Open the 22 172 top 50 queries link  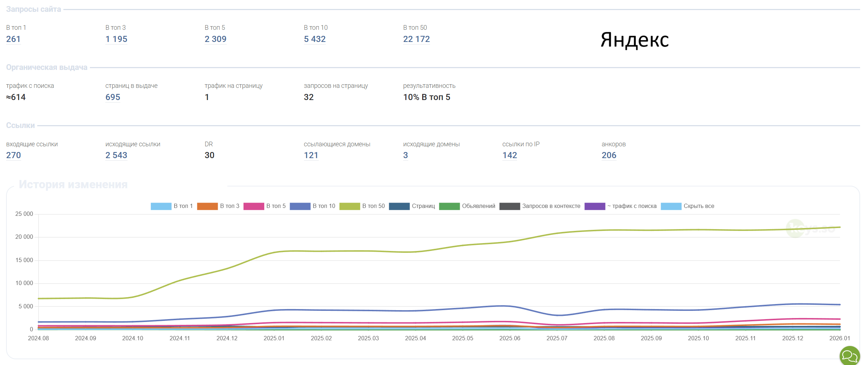[x=416, y=39]
